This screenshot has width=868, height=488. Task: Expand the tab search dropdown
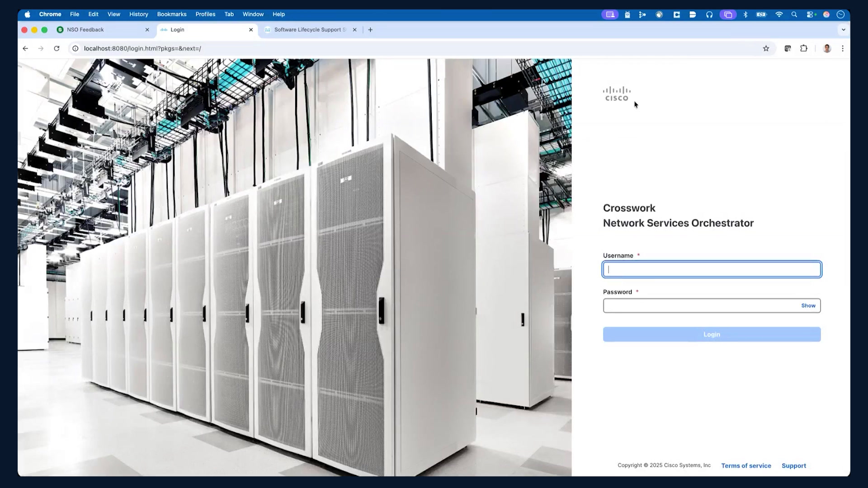tap(843, 30)
